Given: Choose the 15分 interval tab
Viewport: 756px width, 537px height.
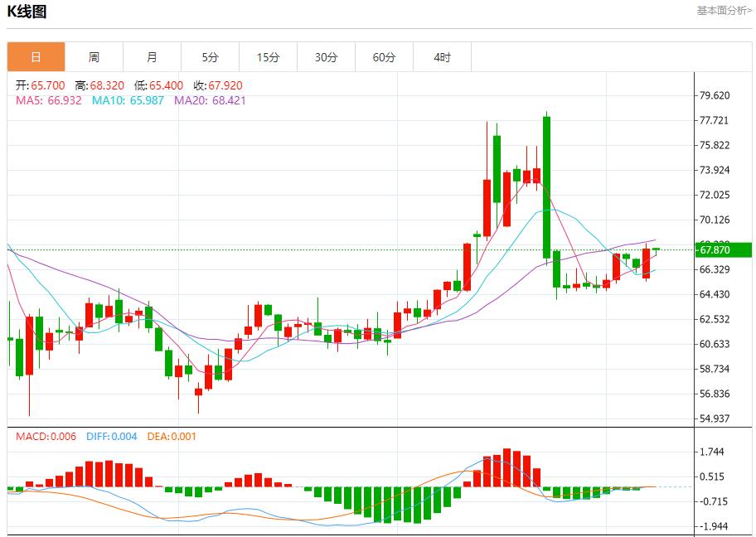Looking at the screenshot, I should pyautogui.click(x=268, y=57).
